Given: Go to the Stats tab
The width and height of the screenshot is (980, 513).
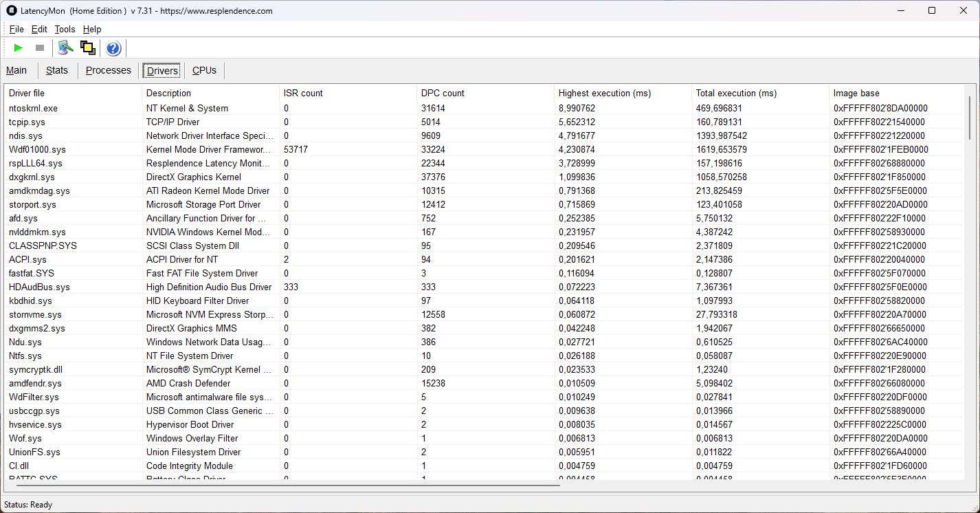Looking at the screenshot, I should [57, 70].
